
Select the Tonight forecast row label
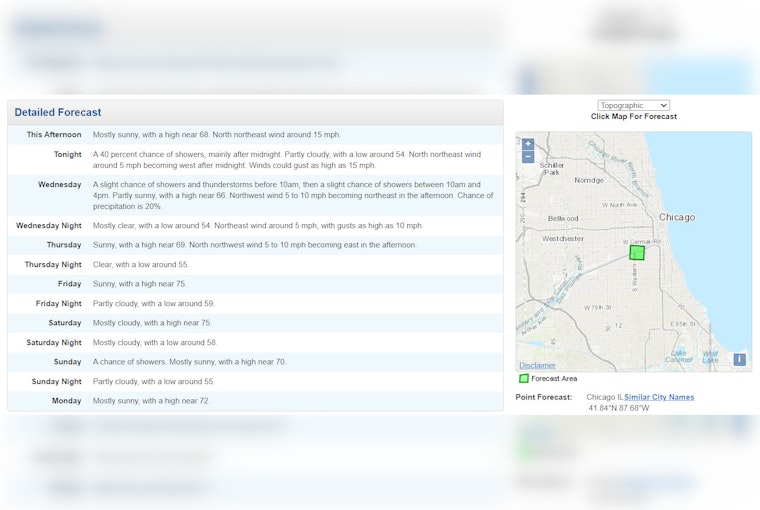click(67, 154)
